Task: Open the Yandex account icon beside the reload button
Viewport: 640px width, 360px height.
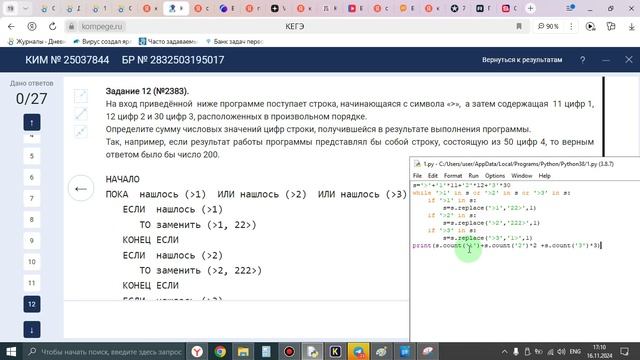Action: tap(32, 27)
